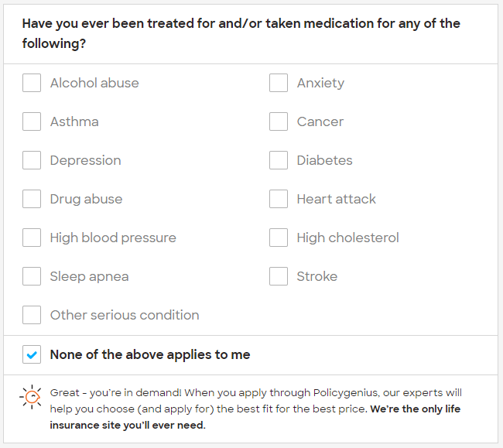Viewport: 503px width, 448px height.
Task: Enable the Depression checkbox
Action: [x=32, y=160]
